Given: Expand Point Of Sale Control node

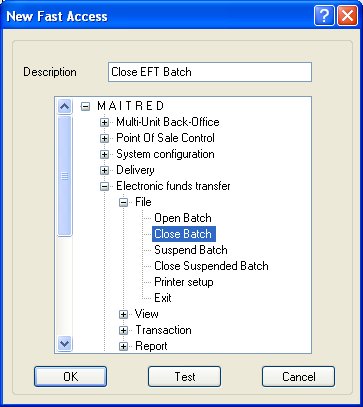Looking at the screenshot, I should coord(104,139).
